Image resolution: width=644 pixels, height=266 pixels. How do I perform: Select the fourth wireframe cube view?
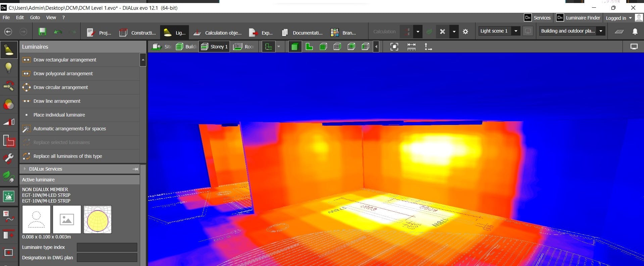(337, 47)
